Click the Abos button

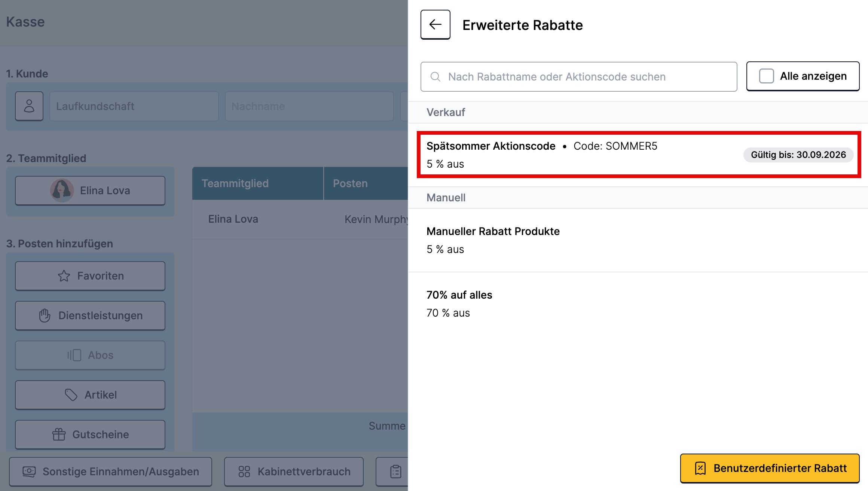tap(90, 355)
